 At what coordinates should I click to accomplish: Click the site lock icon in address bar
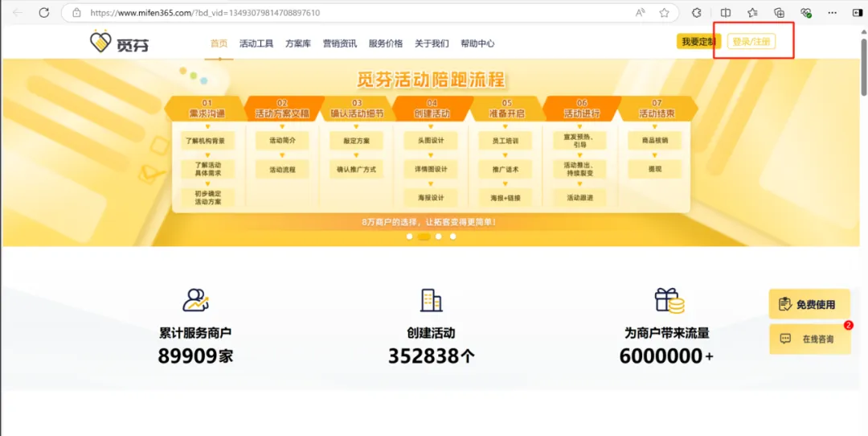[x=76, y=13]
